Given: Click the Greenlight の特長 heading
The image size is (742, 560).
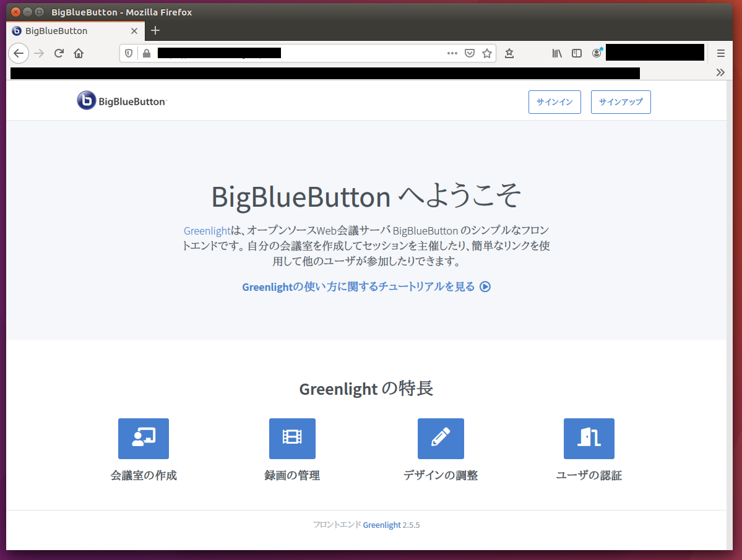Looking at the screenshot, I should [x=366, y=389].
